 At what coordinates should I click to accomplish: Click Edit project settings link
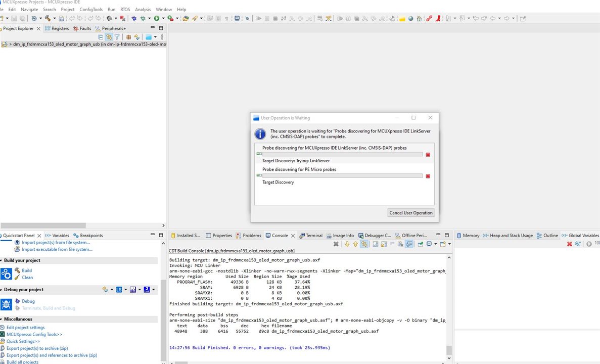(x=26, y=328)
